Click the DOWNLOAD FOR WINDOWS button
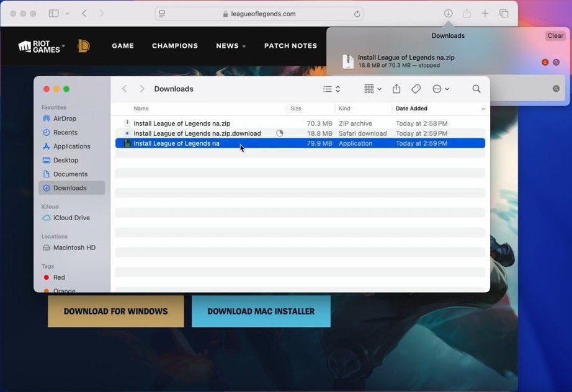 point(116,311)
